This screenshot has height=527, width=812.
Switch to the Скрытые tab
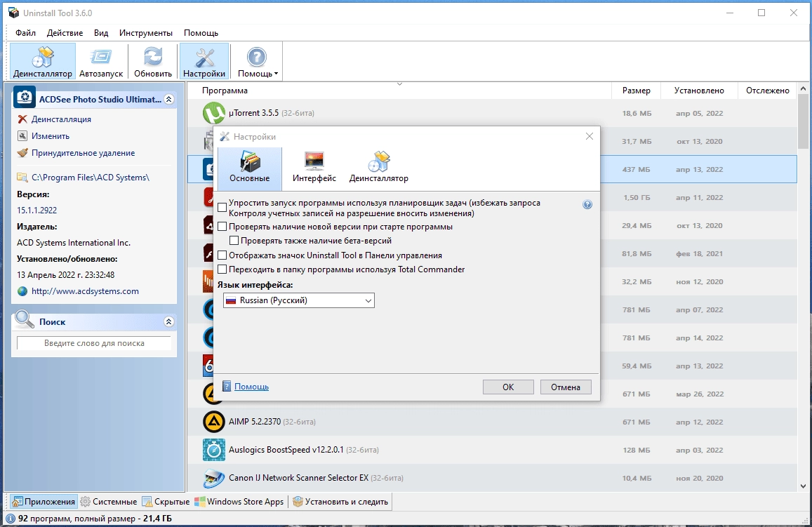[166, 502]
